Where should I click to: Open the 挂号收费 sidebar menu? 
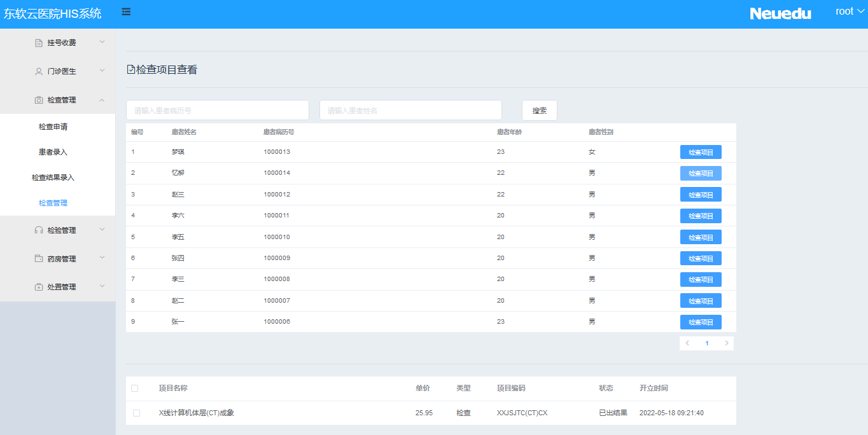click(x=57, y=43)
